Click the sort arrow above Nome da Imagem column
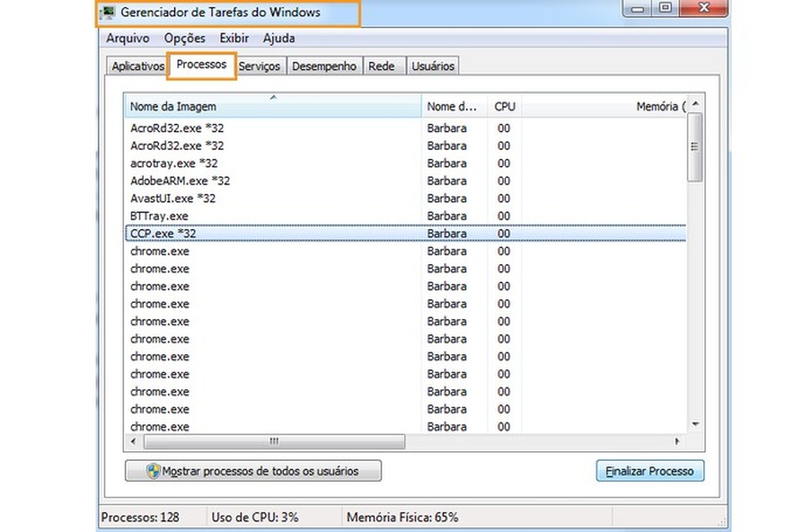The width and height of the screenshot is (812, 532). click(273, 97)
